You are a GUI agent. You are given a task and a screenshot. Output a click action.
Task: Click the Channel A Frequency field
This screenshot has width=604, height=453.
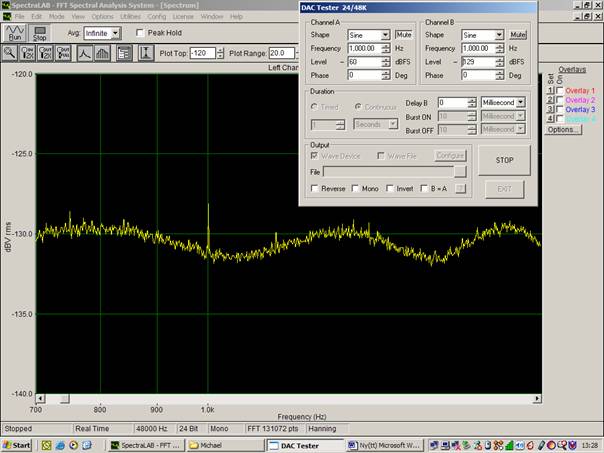(364, 48)
